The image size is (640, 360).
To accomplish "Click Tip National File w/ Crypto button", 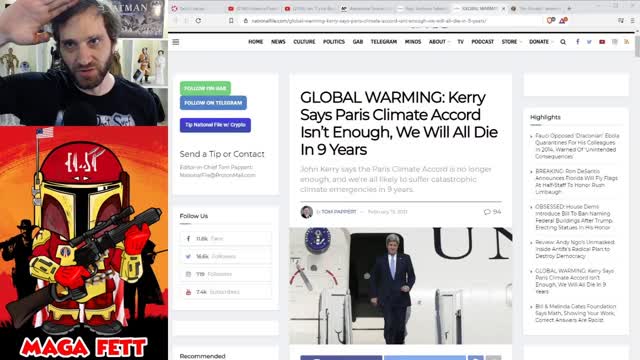I will pos(215,125).
